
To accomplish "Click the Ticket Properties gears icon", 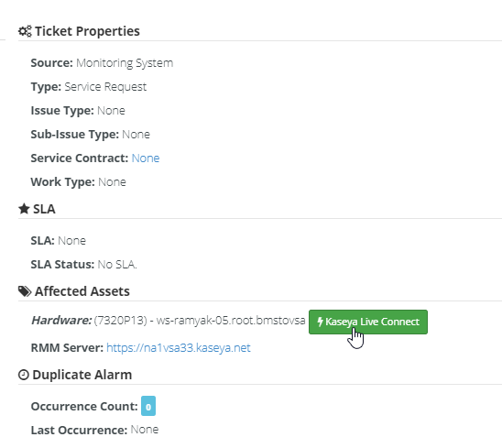I will 25,31.
